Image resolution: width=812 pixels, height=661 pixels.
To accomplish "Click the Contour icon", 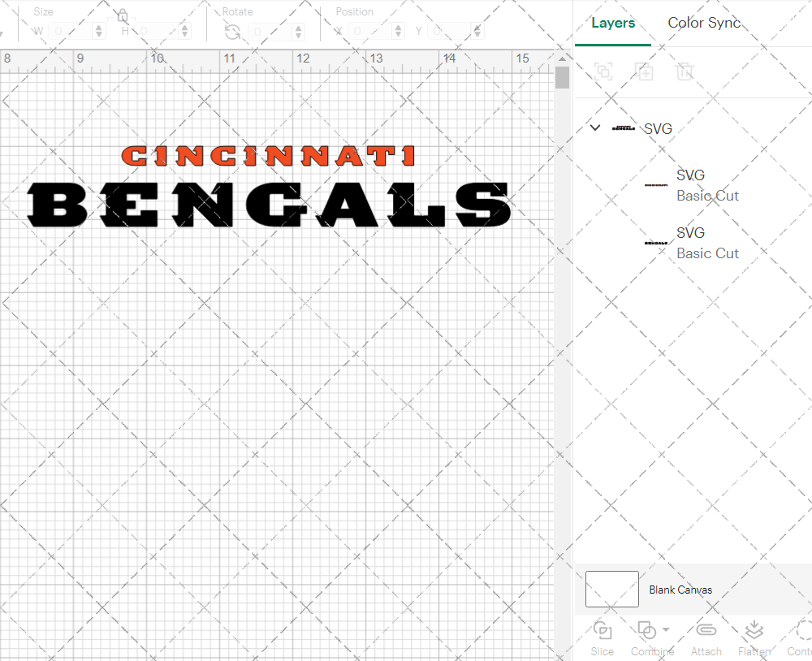I will coord(802,631).
